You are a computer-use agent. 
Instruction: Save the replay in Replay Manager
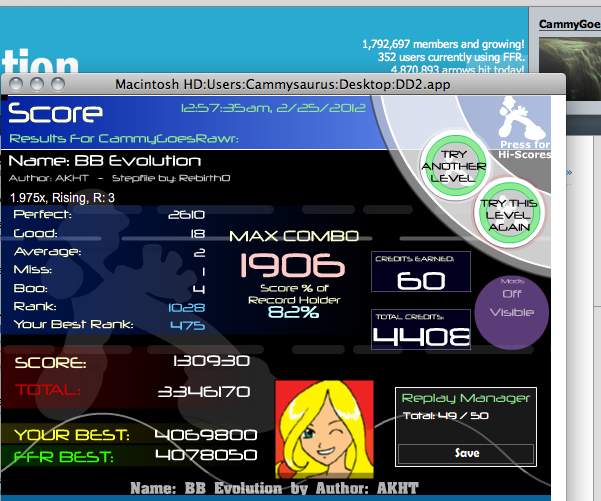[x=466, y=453]
